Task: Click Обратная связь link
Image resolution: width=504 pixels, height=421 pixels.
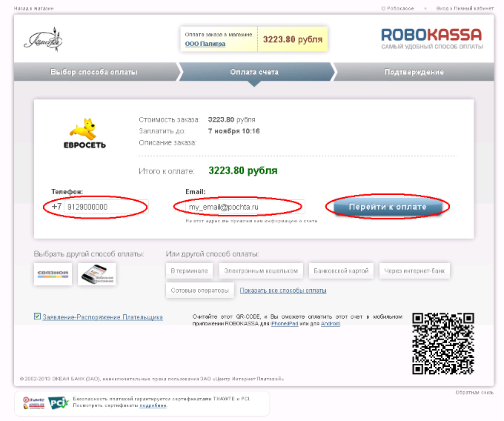Action: (x=474, y=392)
